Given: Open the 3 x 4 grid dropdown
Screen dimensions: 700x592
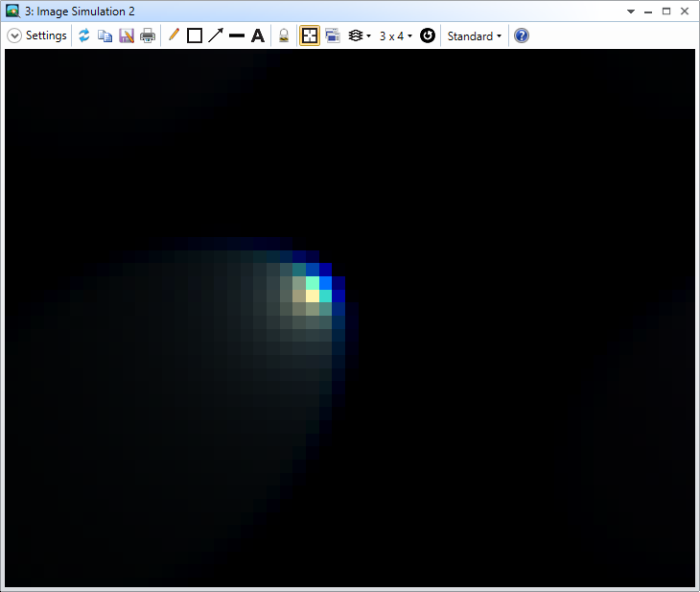Looking at the screenshot, I should click(396, 36).
